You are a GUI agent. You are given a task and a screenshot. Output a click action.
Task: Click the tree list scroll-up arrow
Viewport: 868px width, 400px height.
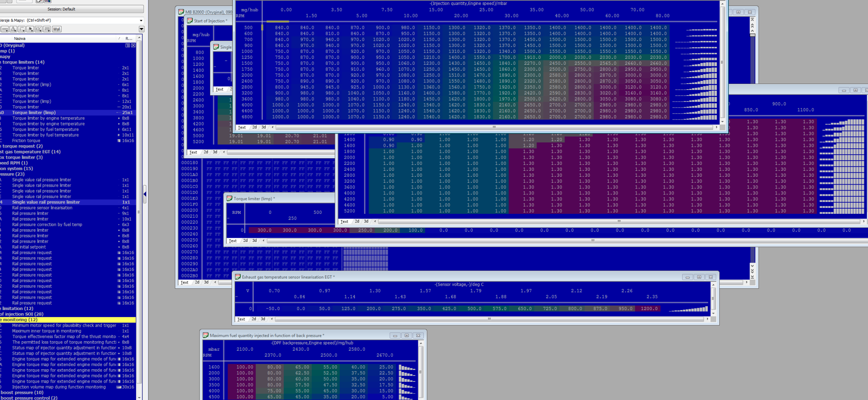[x=139, y=38]
